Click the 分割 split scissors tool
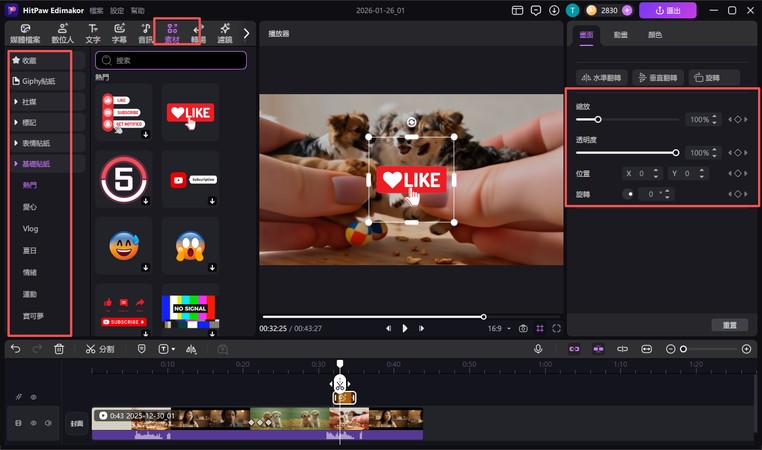 point(100,349)
